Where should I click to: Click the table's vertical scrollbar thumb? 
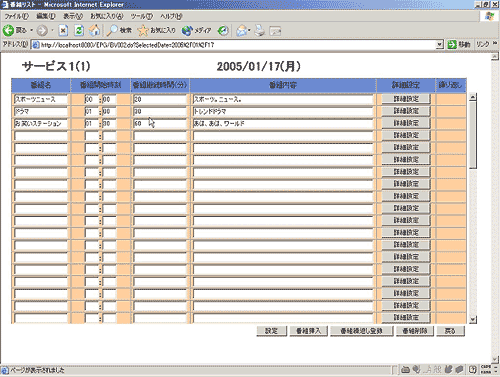click(x=473, y=135)
